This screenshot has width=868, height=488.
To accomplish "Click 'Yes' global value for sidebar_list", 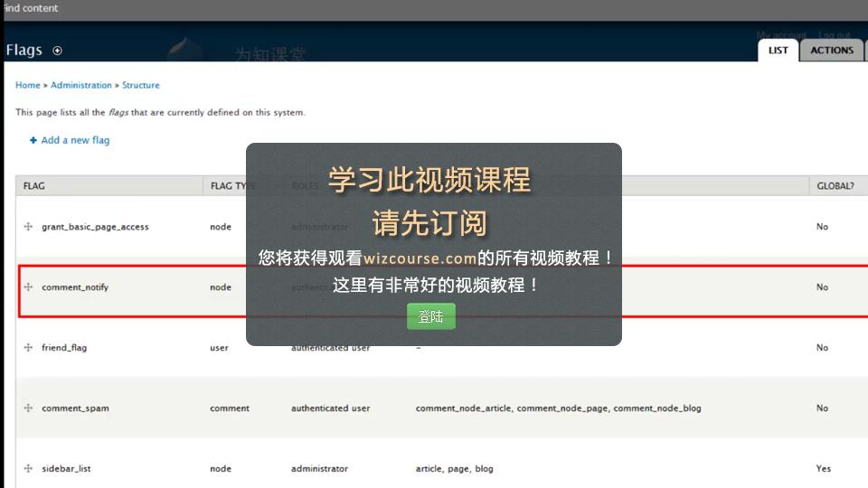I will pyautogui.click(x=823, y=469).
